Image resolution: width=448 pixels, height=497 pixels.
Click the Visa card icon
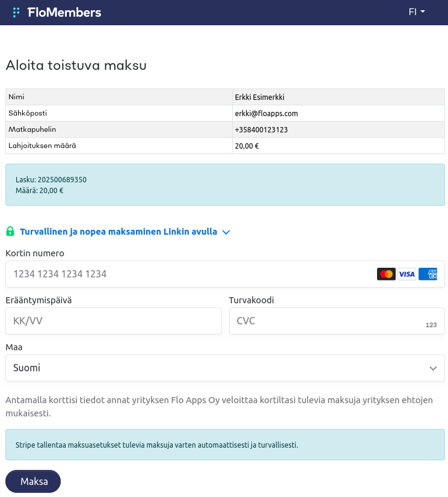click(x=407, y=274)
